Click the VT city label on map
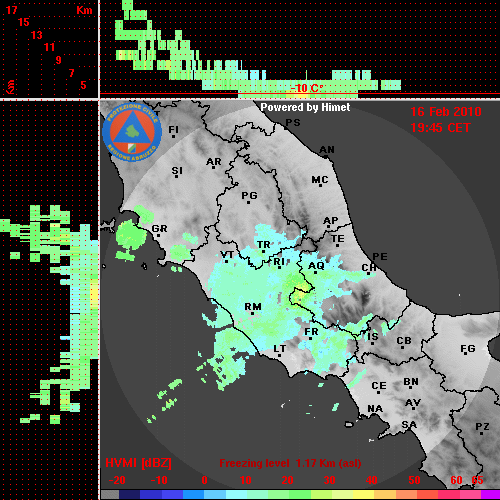This screenshot has width=500, height=500. pyautogui.click(x=227, y=255)
